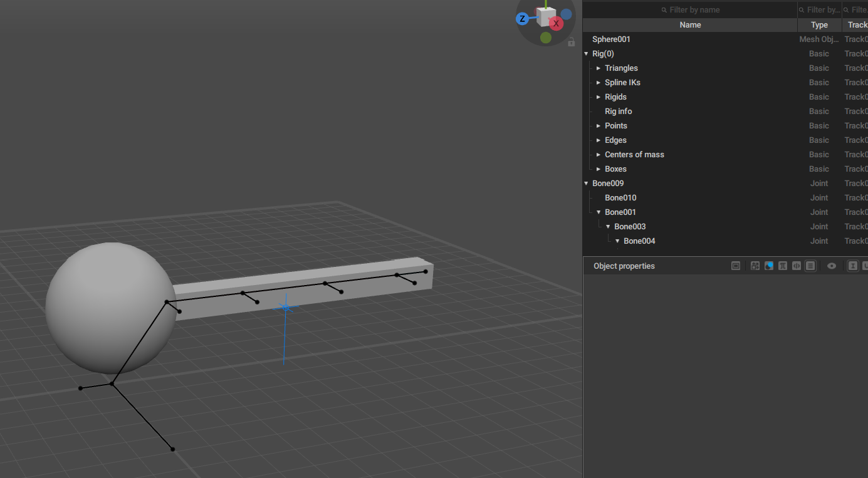Collapse the Bone004 joint node
868x478 pixels.
[x=617, y=241]
